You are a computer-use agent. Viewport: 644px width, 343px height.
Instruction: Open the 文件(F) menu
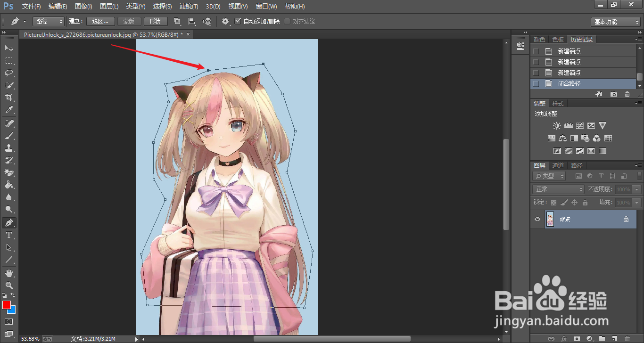pyautogui.click(x=32, y=7)
